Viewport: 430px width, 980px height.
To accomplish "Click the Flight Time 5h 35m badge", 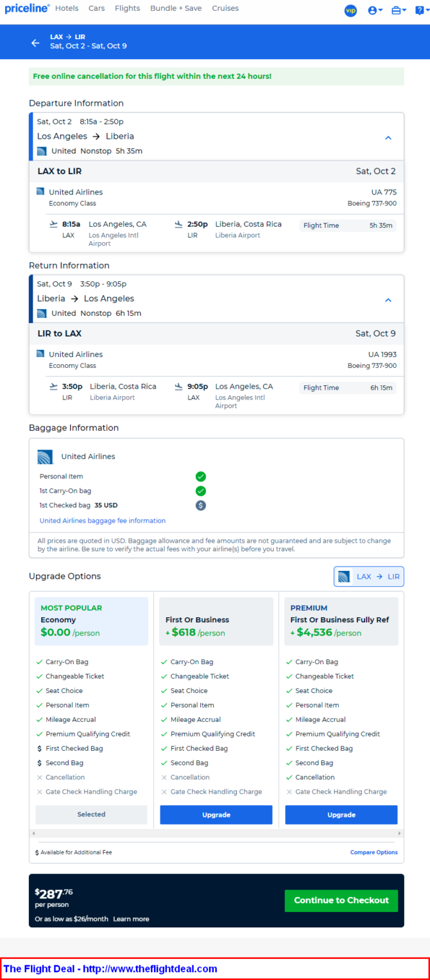I will (x=348, y=225).
